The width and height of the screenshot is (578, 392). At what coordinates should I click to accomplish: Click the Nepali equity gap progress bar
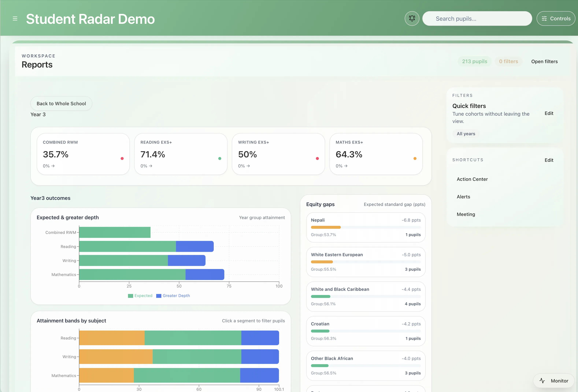click(366, 227)
